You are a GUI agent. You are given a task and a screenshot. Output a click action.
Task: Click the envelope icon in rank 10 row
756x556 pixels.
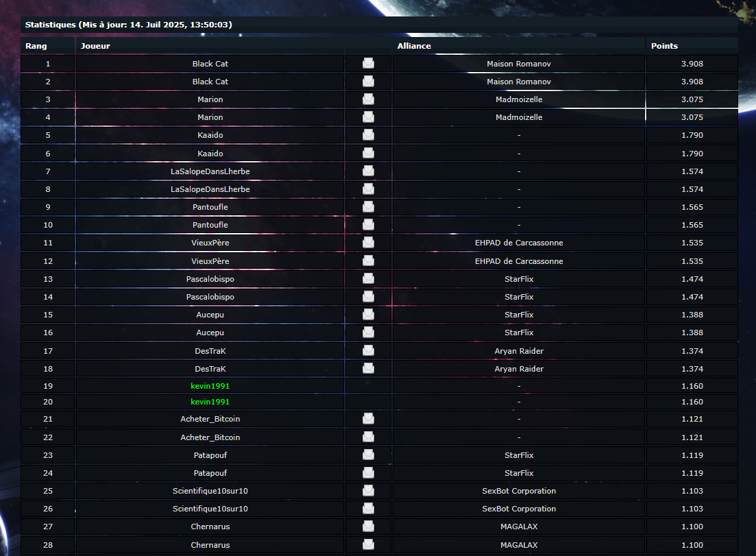(368, 225)
